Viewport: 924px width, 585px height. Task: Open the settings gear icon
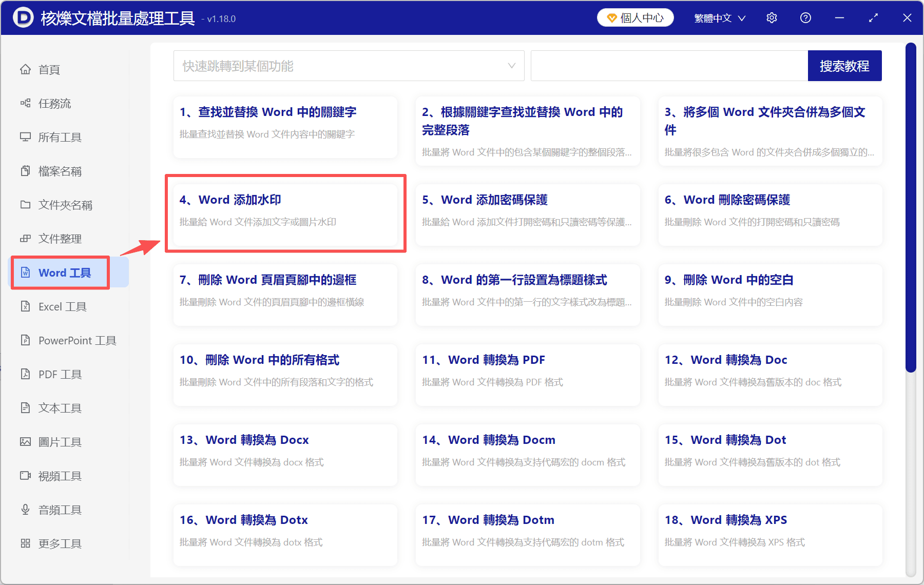[772, 17]
